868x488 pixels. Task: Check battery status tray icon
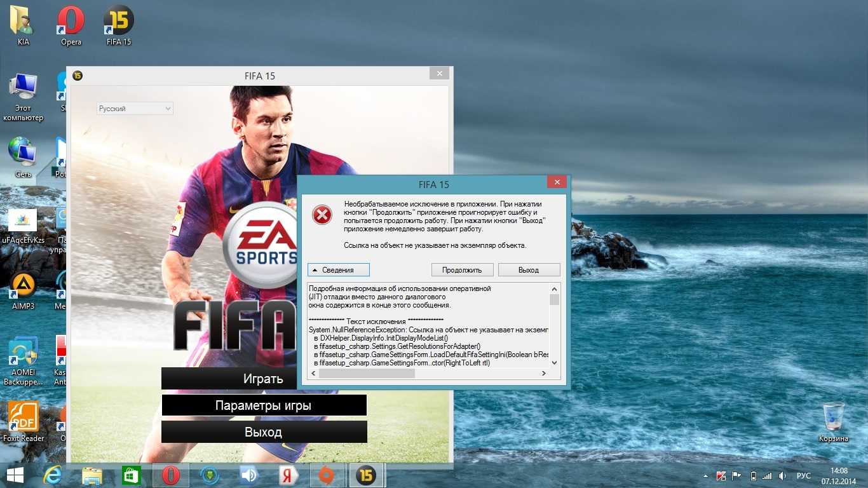click(754, 476)
